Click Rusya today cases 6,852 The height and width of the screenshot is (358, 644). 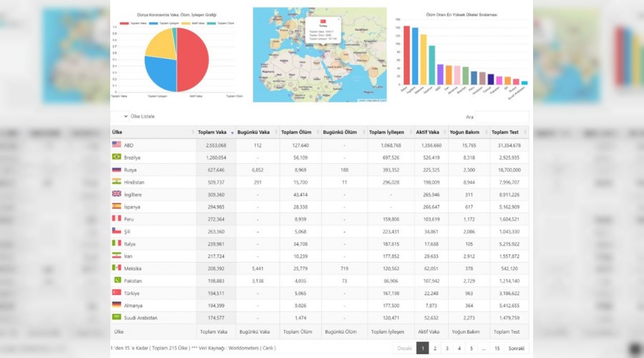(258, 170)
